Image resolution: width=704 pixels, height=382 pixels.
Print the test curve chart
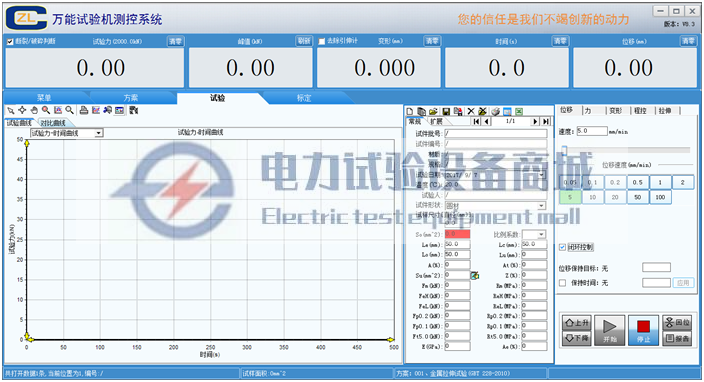coord(84,110)
